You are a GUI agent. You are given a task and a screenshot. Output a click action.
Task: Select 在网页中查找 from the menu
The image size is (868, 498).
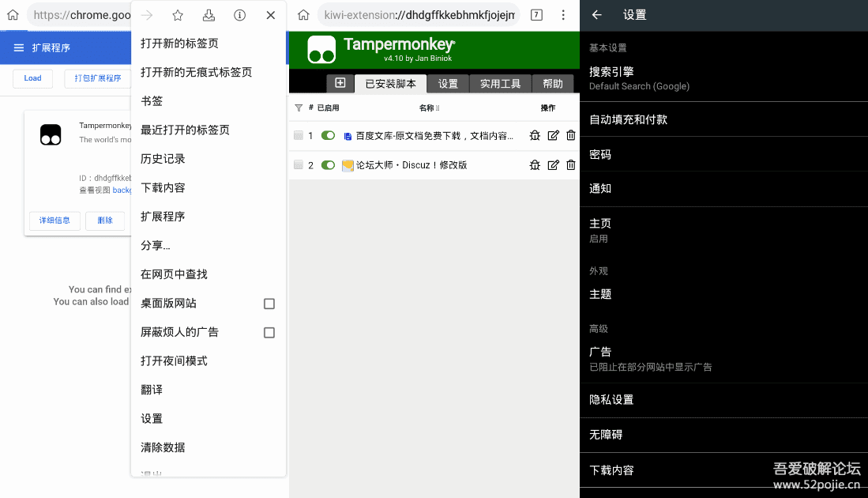click(x=209, y=274)
